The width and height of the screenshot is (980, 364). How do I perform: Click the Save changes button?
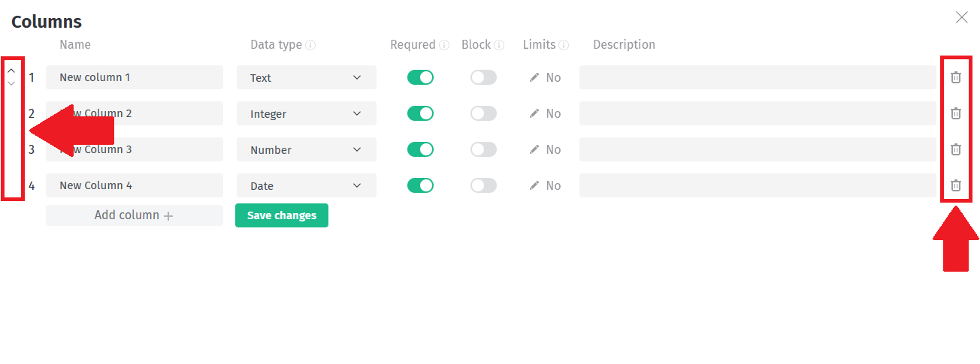[x=282, y=215]
